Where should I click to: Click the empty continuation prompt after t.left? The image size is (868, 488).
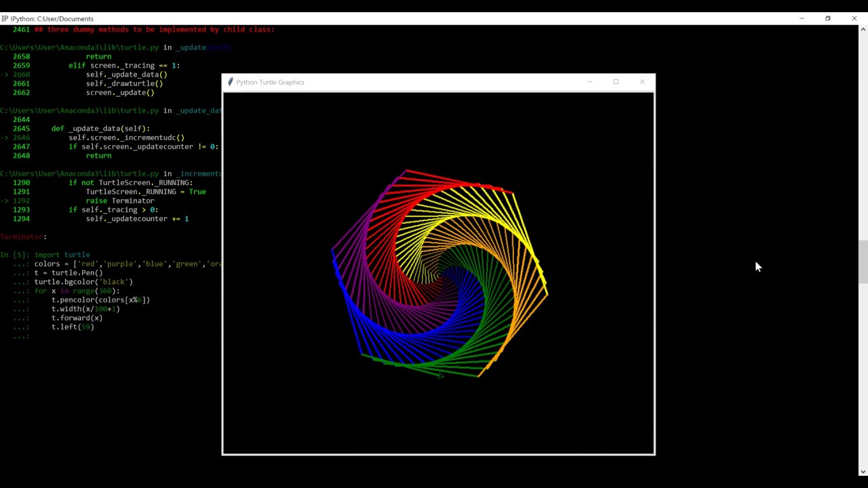point(21,336)
